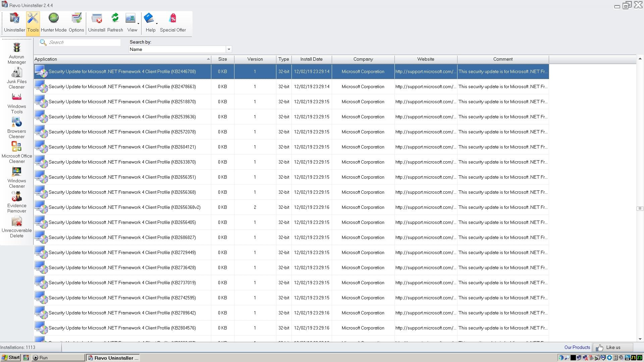Screen dimensions: 644x362
Task: Select the KB2656368v2 security update row
Action: pyautogui.click(x=124, y=207)
